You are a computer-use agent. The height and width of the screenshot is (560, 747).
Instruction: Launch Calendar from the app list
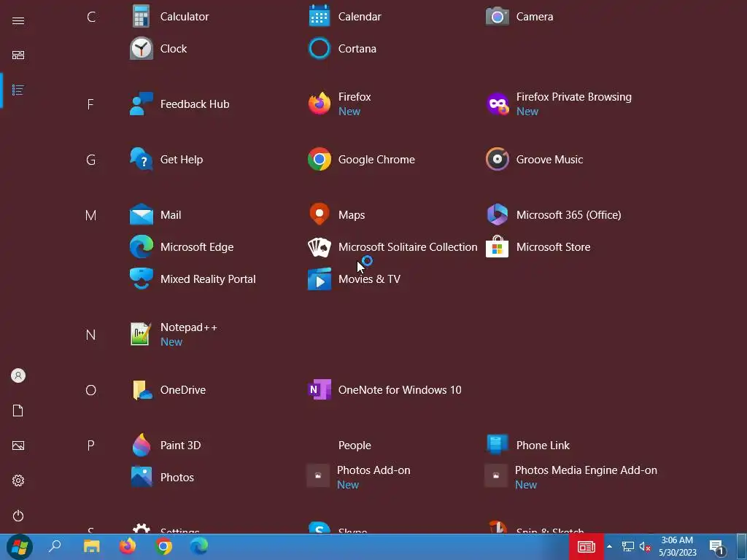coord(320,16)
